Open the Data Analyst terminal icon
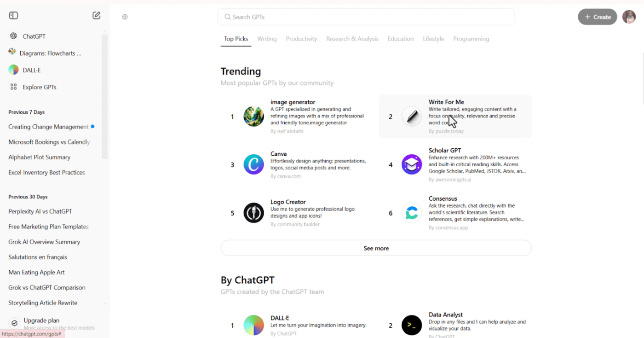The height and width of the screenshot is (338, 644). [x=412, y=325]
